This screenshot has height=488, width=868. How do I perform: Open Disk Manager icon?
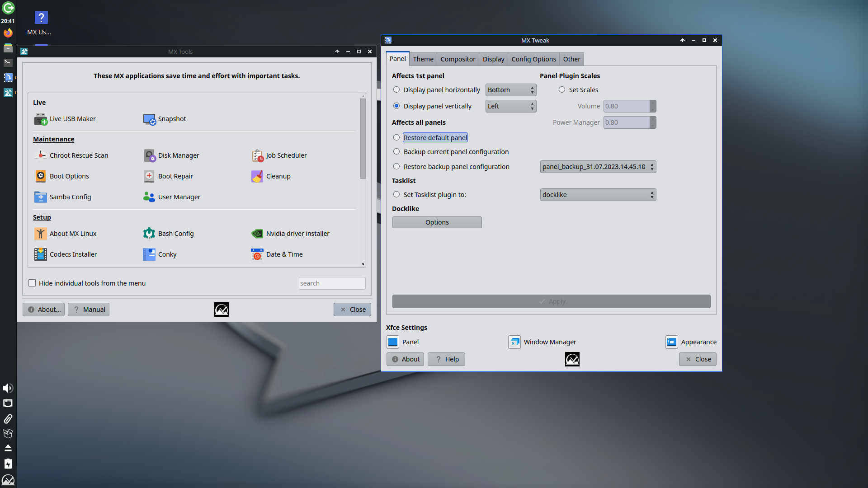pos(150,155)
